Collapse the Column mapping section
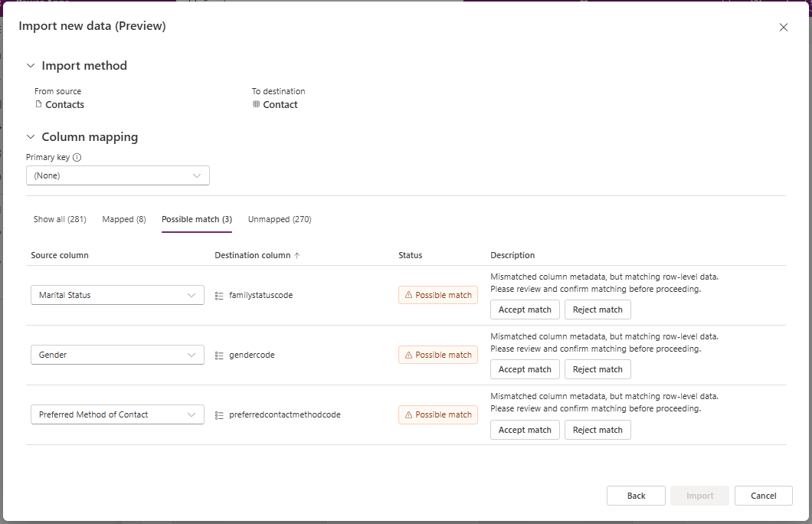The image size is (812, 524). pyautogui.click(x=31, y=137)
